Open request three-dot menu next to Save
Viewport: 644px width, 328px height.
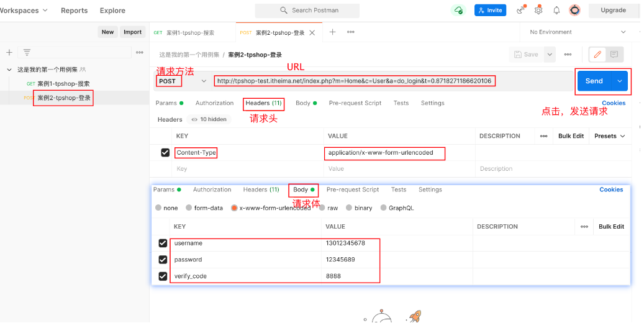[x=568, y=54]
